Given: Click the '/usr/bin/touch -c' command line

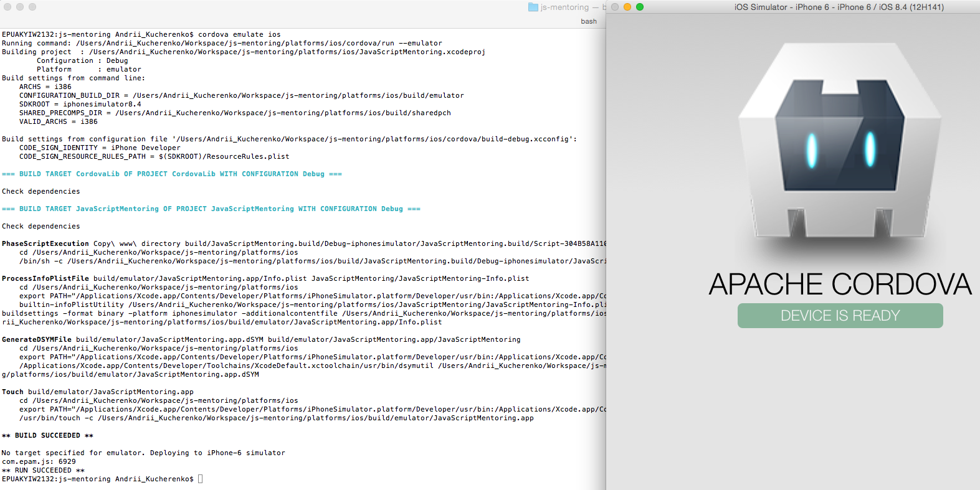Looking at the screenshot, I should [x=277, y=418].
